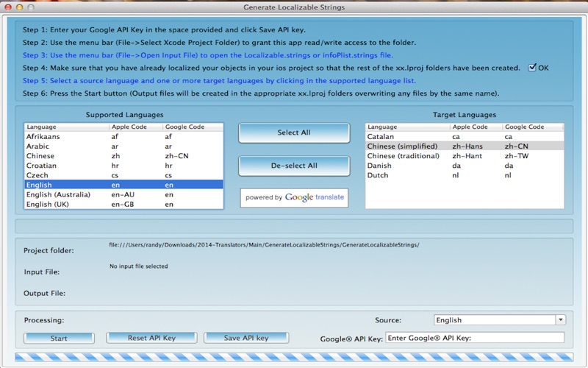Open the Source language dropdown
This screenshot has height=368, width=588.
pos(560,320)
